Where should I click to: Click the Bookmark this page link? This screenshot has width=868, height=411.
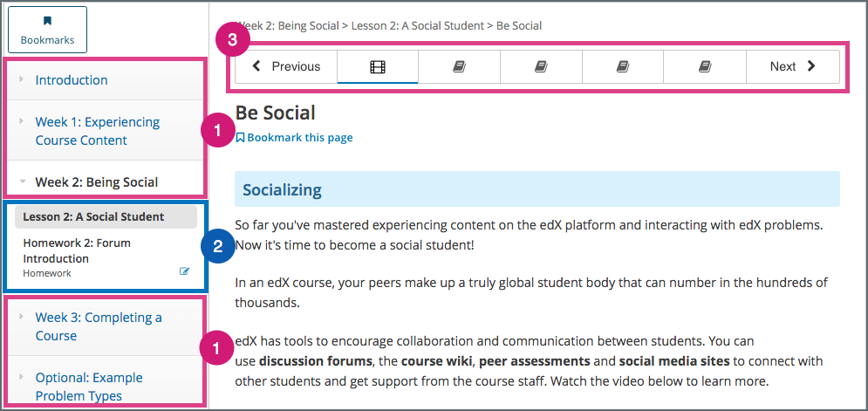coord(299,137)
